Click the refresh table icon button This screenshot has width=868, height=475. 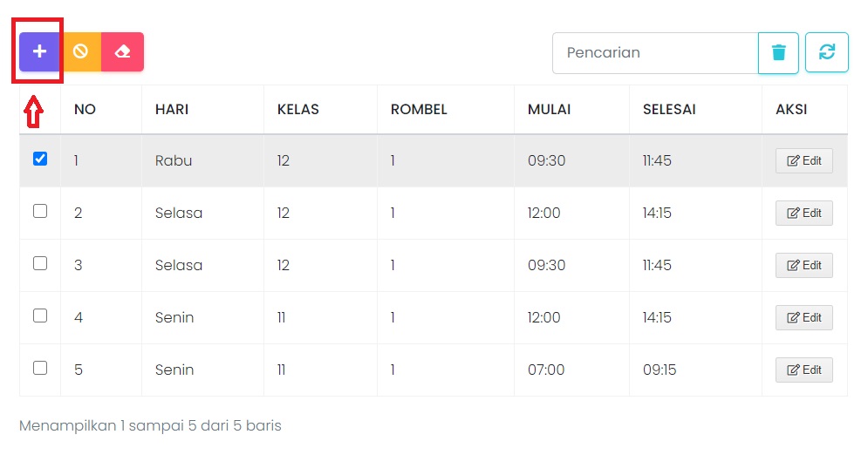coord(826,52)
